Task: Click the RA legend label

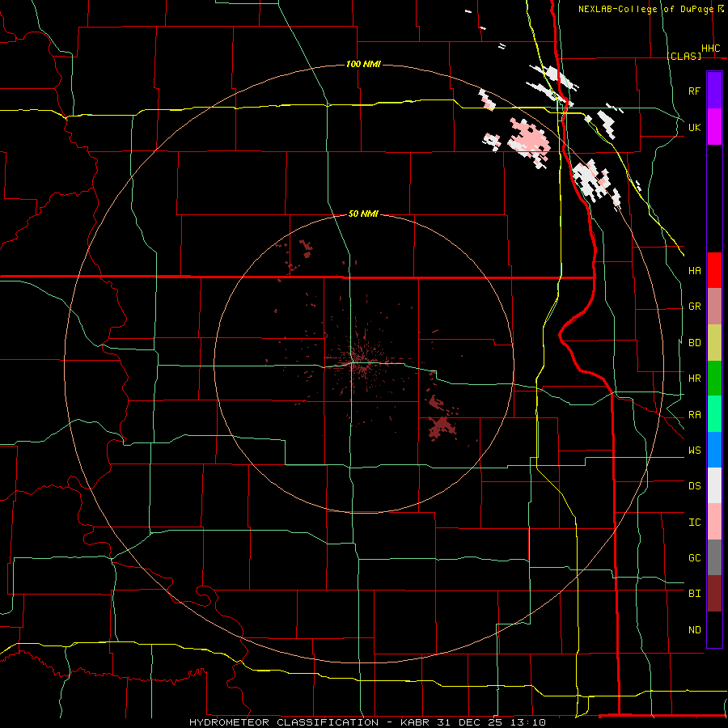Action: (694, 414)
